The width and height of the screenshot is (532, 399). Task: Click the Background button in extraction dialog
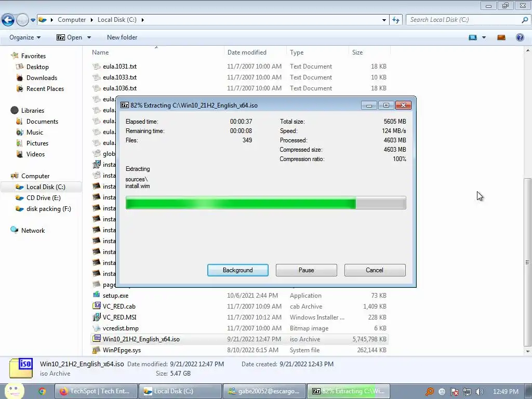click(237, 270)
